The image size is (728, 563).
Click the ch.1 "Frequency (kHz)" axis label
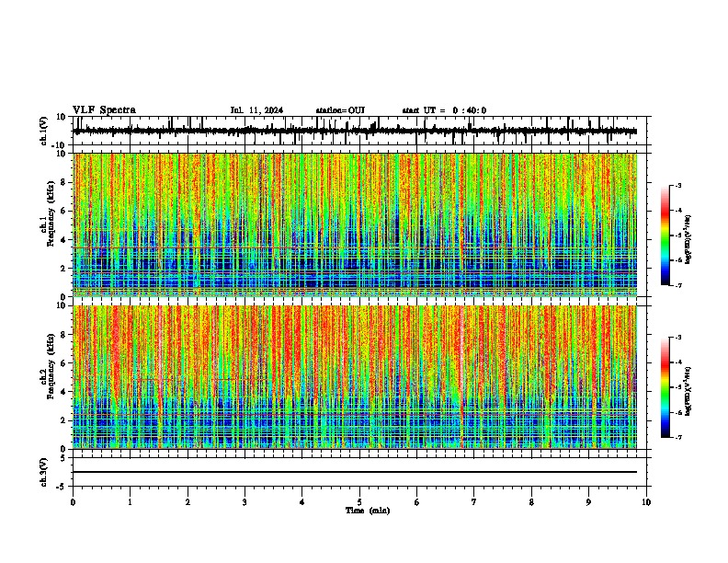pos(51,213)
